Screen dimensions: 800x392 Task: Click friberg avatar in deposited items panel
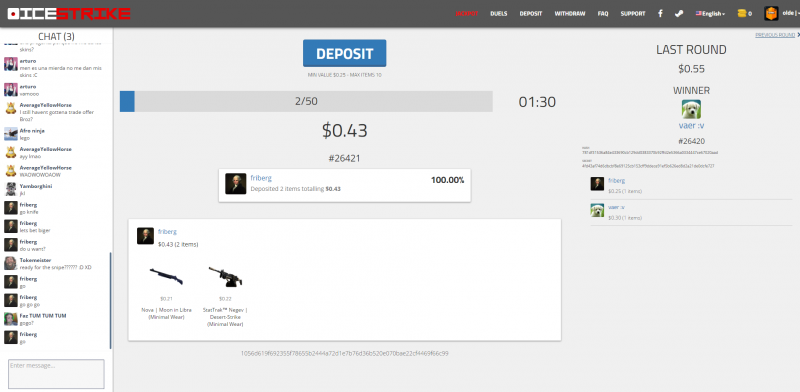point(145,236)
